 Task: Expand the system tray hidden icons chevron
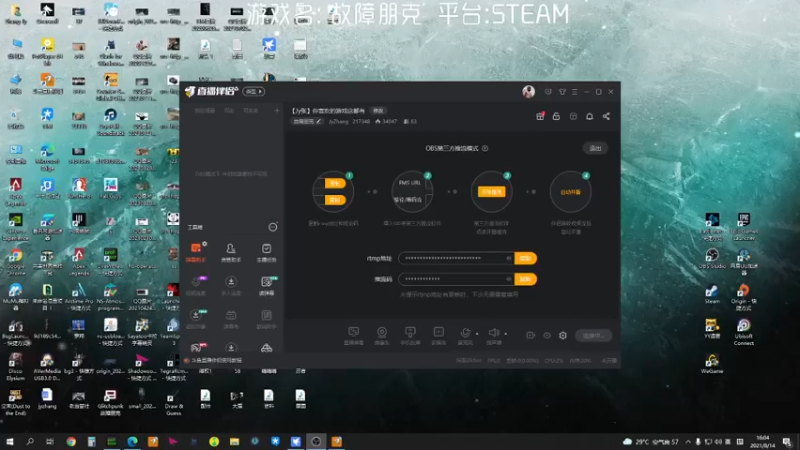(x=688, y=441)
